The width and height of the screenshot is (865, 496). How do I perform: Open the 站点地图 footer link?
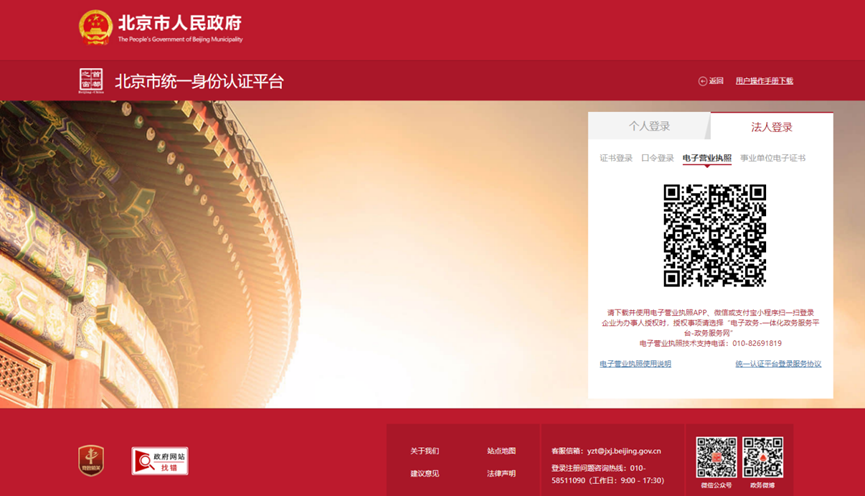(501, 451)
